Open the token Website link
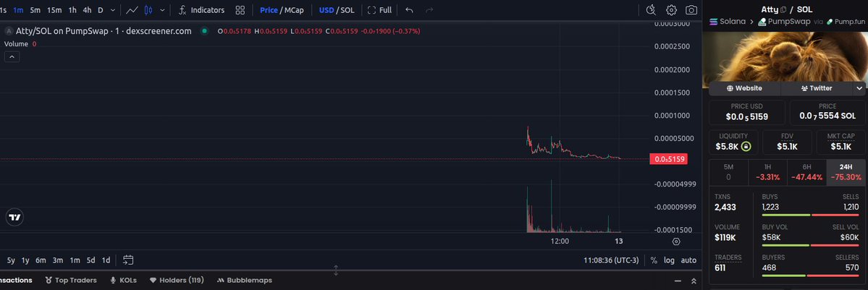The height and width of the screenshot is (290, 868). [744, 88]
